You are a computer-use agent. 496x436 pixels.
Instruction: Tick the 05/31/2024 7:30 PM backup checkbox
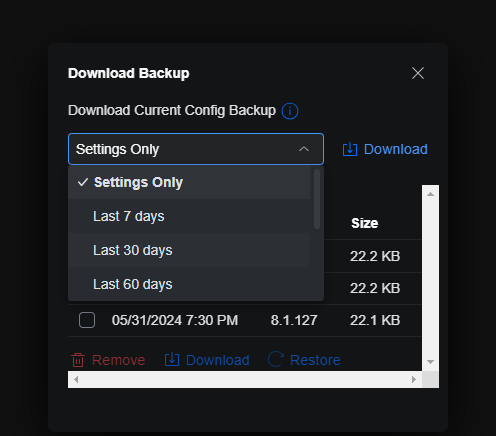(87, 320)
